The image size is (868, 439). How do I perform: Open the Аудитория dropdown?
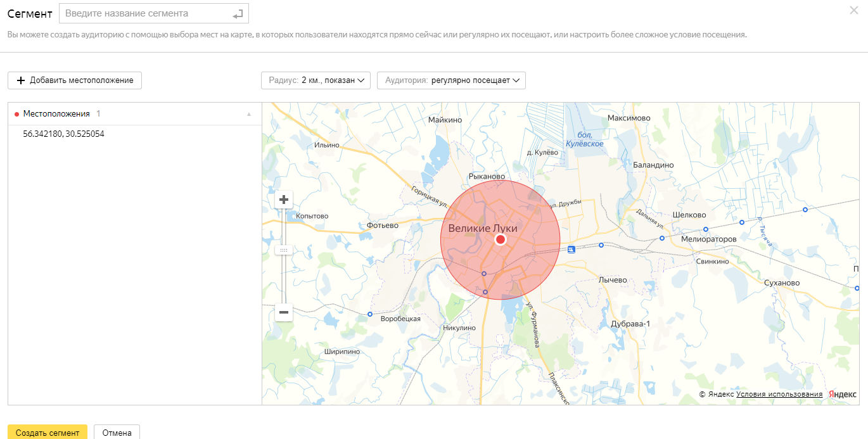click(451, 80)
